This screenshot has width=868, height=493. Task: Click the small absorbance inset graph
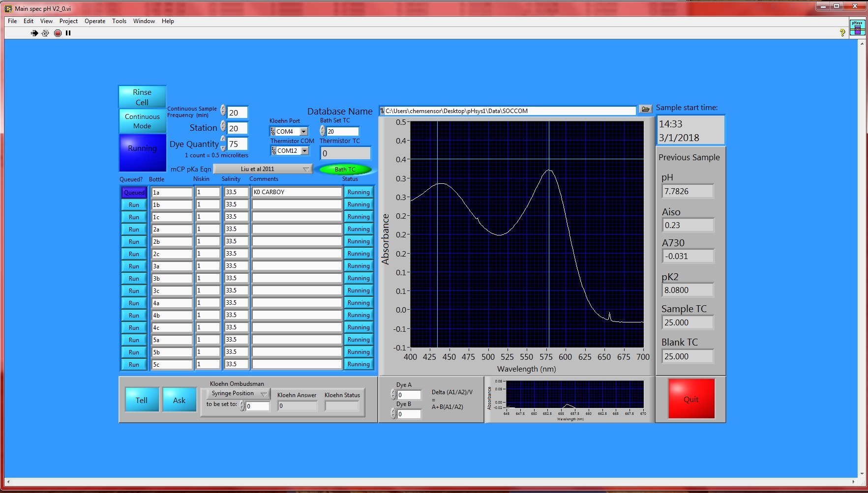(575, 395)
